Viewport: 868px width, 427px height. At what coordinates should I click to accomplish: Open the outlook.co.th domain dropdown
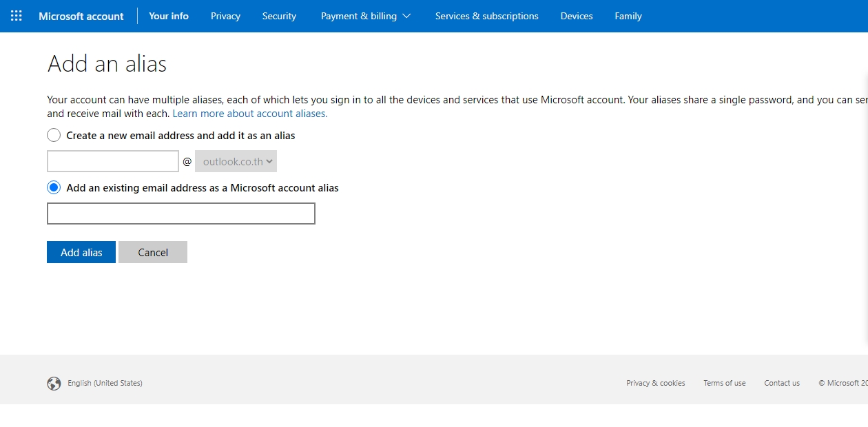pyautogui.click(x=236, y=162)
